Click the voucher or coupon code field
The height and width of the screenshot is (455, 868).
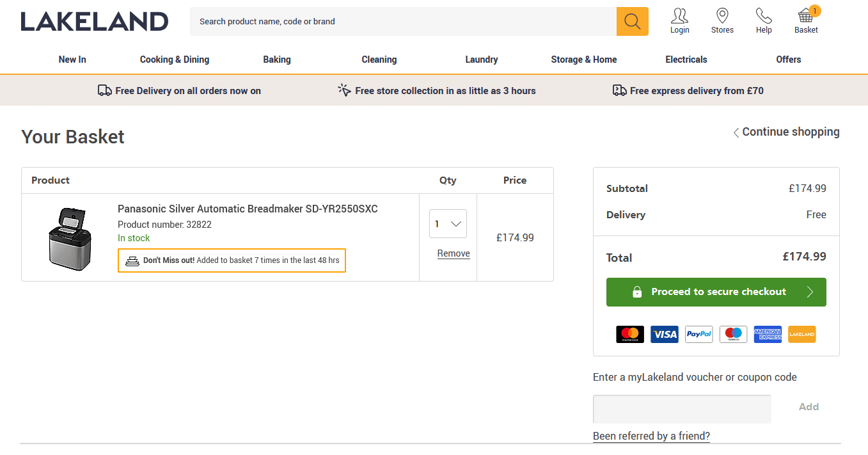click(x=682, y=409)
